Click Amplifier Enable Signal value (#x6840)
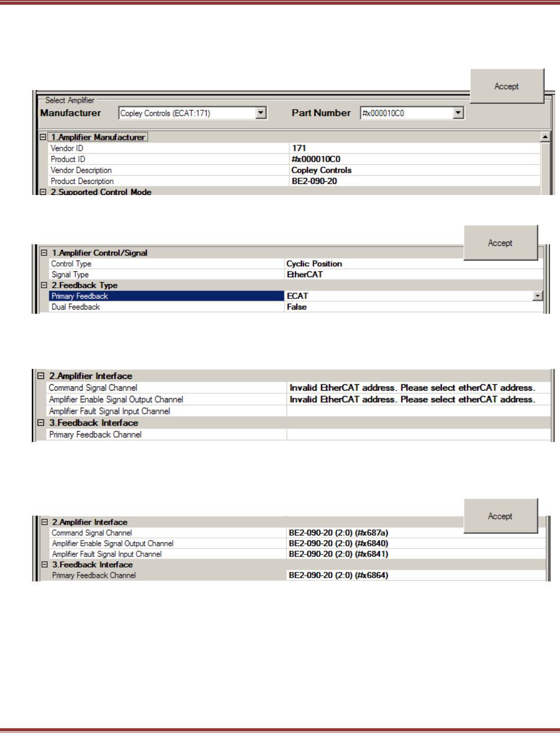 click(x=339, y=543)
